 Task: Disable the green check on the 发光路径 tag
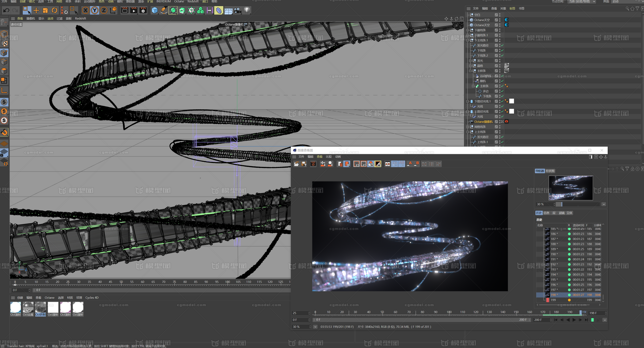502,45
